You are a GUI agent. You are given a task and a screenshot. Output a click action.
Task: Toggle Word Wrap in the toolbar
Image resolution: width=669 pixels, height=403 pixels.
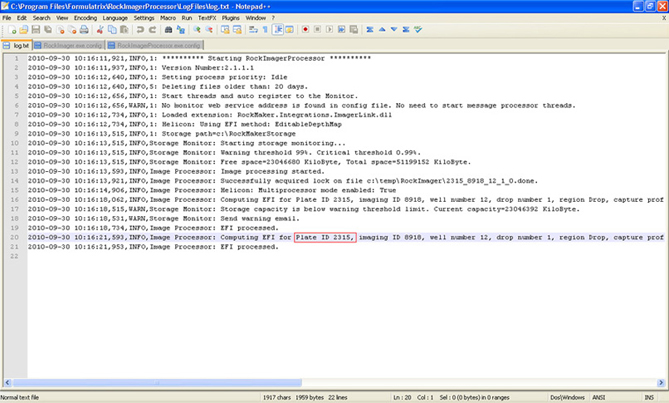click(253, 29)
